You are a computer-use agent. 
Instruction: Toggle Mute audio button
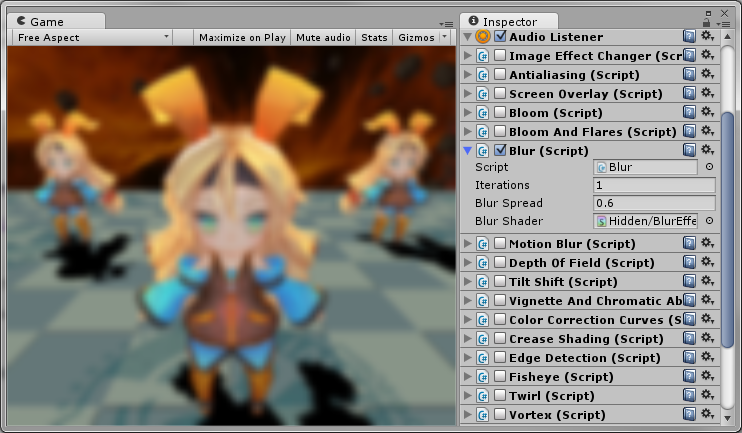pyautogui.click(x=323, y=37)
